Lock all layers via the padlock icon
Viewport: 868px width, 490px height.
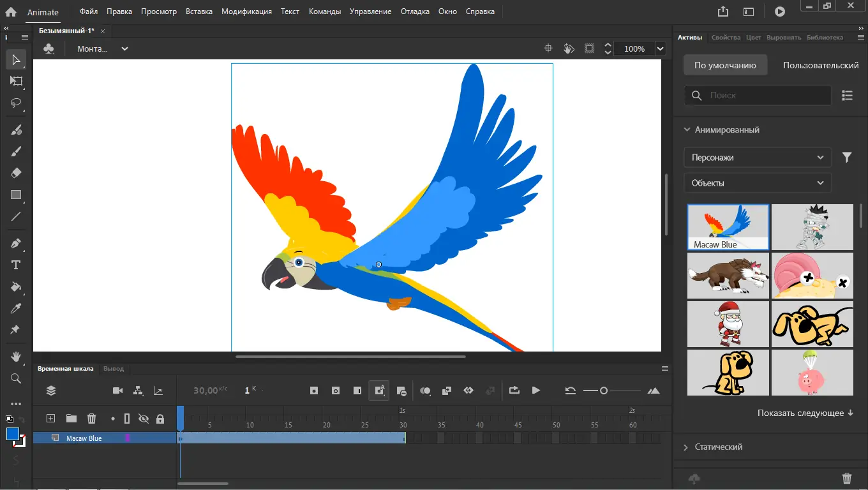pyautogui.click(x=161, y=419)
